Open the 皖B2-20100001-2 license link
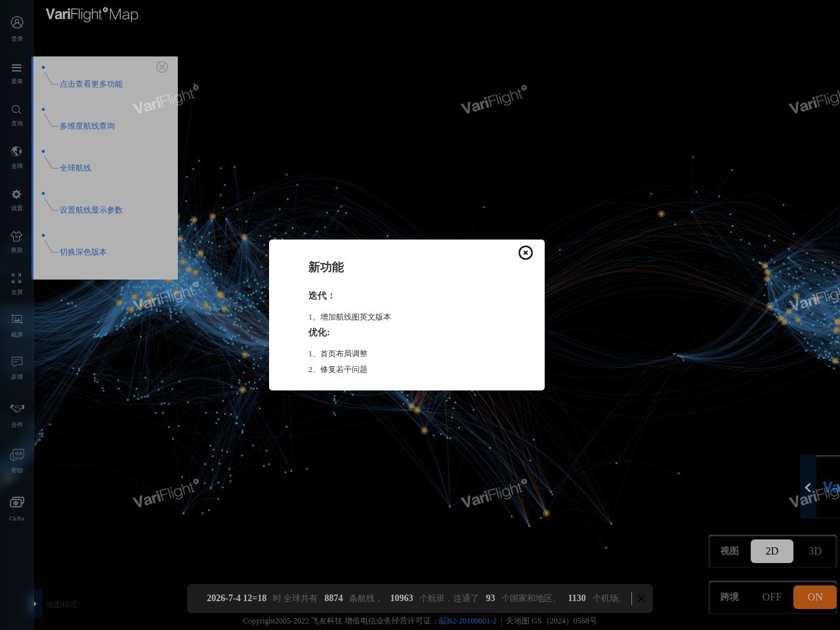Image resolution: width=840 pixels, height=630 pixels. point(468,621)
